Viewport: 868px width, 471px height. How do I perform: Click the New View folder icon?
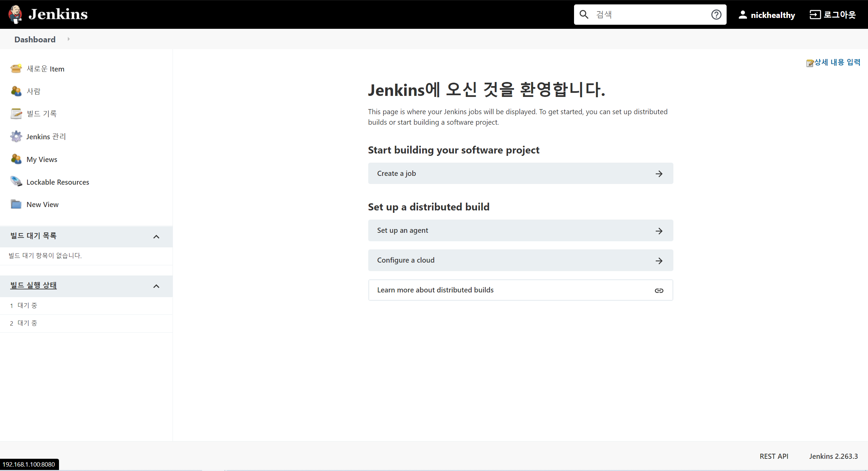(x=16, y=204)
